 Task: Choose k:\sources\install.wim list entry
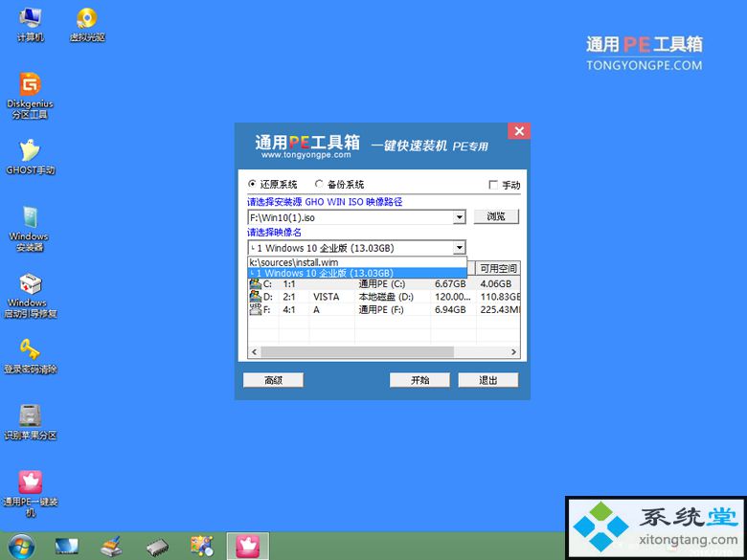click(357, 262)
